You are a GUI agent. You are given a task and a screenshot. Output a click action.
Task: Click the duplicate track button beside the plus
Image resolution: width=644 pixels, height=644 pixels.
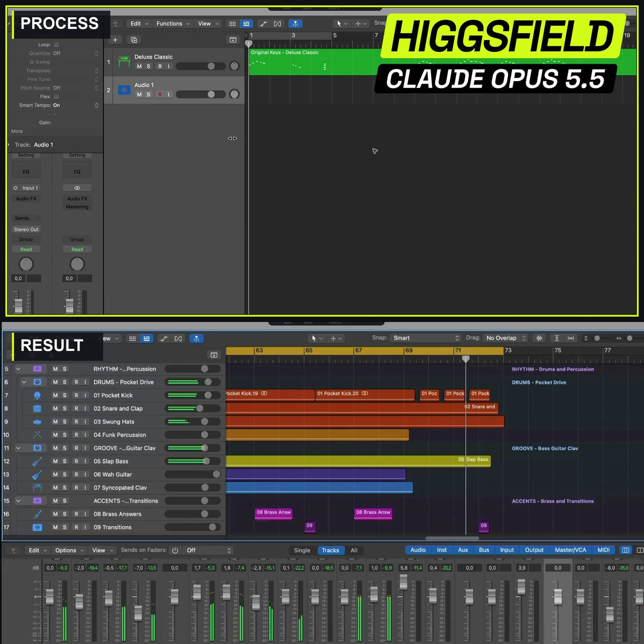tap(134, 40)
